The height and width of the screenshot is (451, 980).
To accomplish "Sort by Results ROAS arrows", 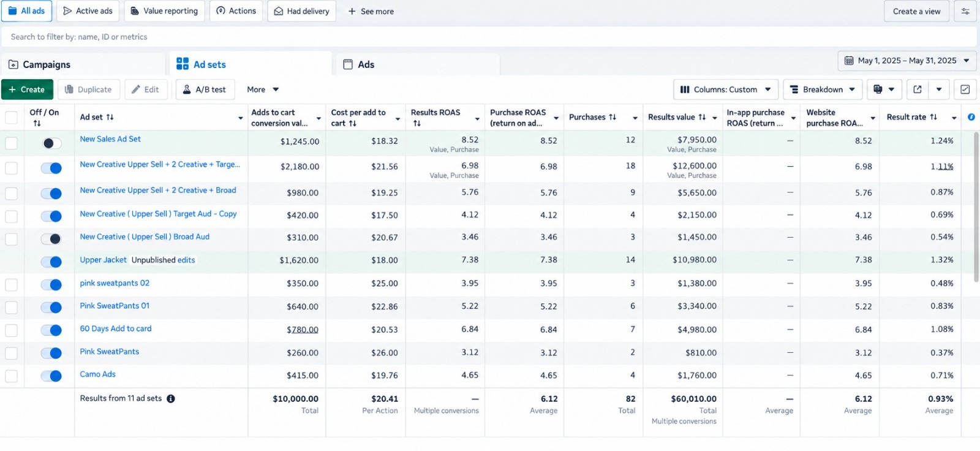I will [x=417, y=123].
